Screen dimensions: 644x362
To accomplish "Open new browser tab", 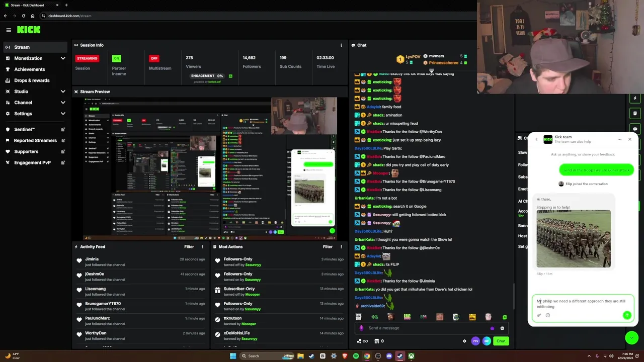I will point(66,5).
